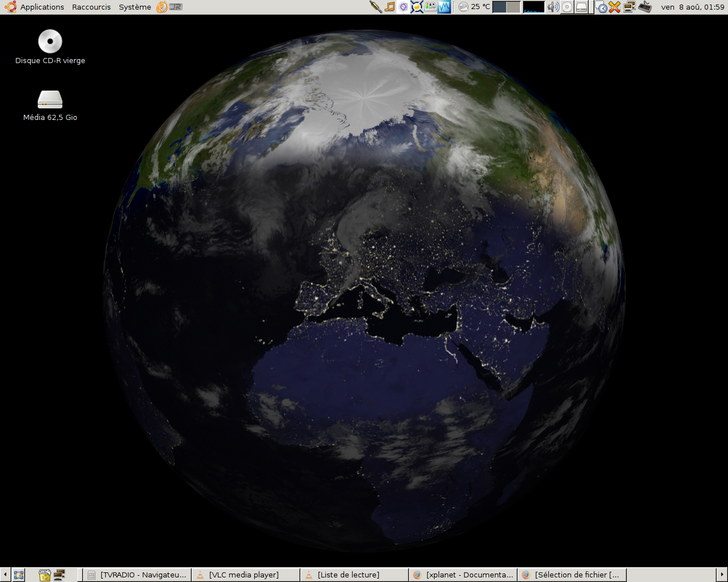Toggle show desktop button in bottom panel

click(19, 575)
